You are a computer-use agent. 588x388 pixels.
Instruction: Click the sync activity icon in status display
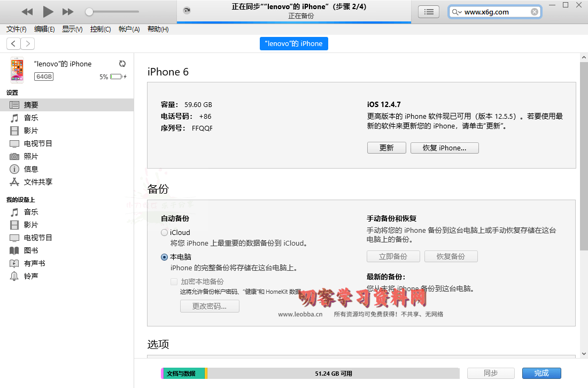(x=187, y=11)
